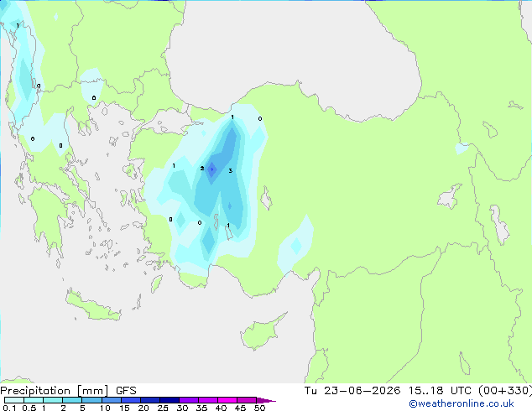
Task: Click the 0.5–1 mm legend color box
Action: 34,400
